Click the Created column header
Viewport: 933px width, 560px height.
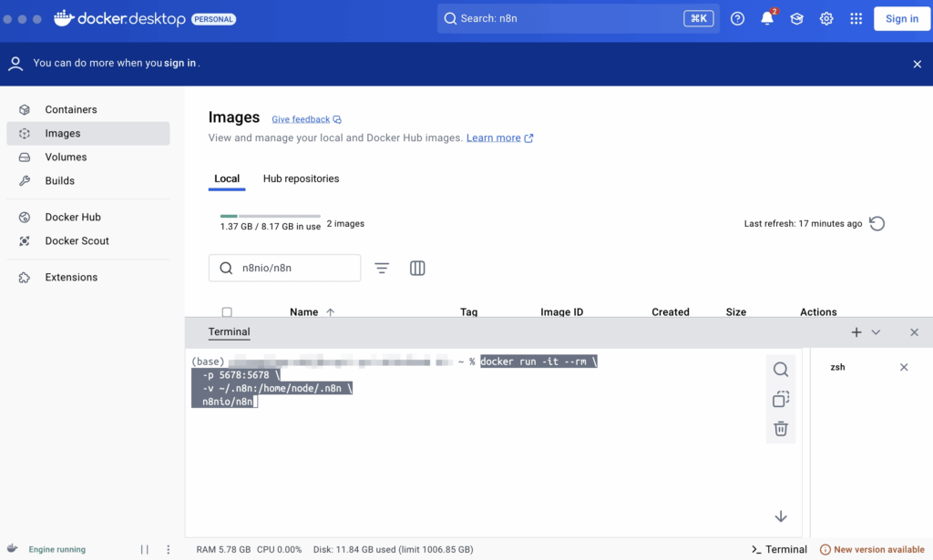[671, 312]
